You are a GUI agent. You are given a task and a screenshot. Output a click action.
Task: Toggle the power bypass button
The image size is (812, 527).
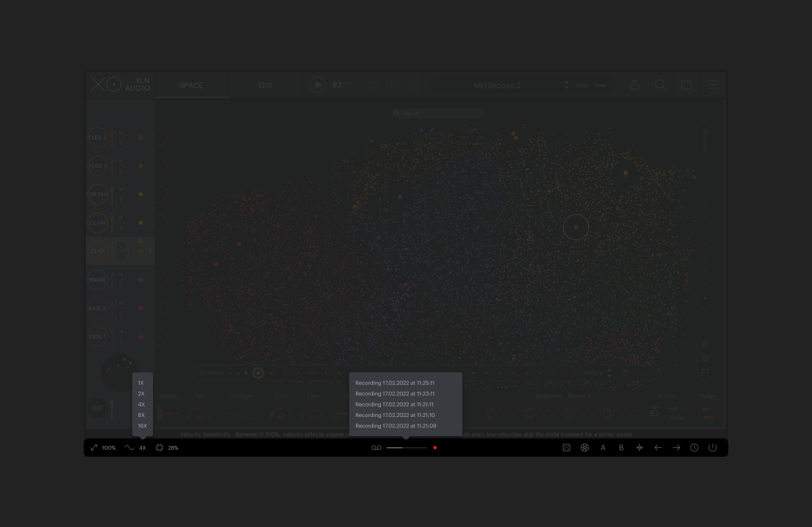click(x=712, y=448)
